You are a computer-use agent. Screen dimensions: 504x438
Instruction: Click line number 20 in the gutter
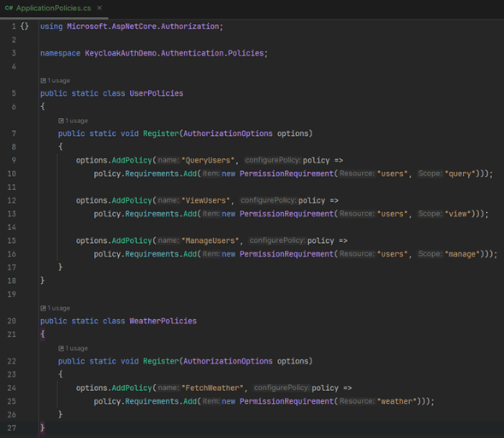(12, 321)
